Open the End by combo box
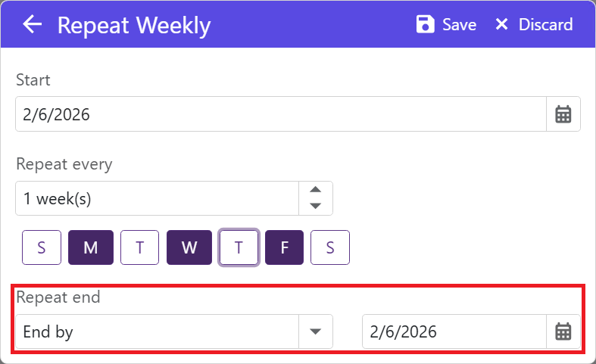 click(158, 331)
